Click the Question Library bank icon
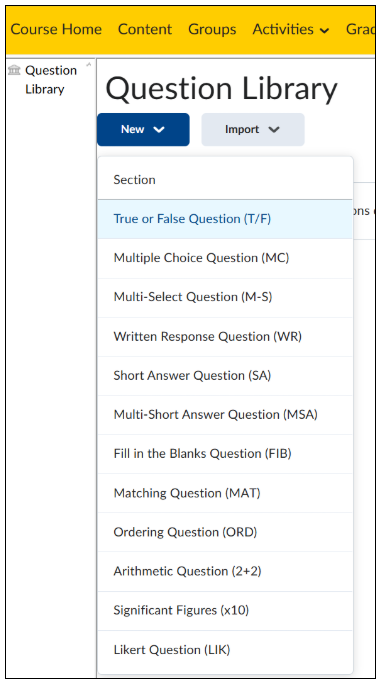 tap(14, 70)
